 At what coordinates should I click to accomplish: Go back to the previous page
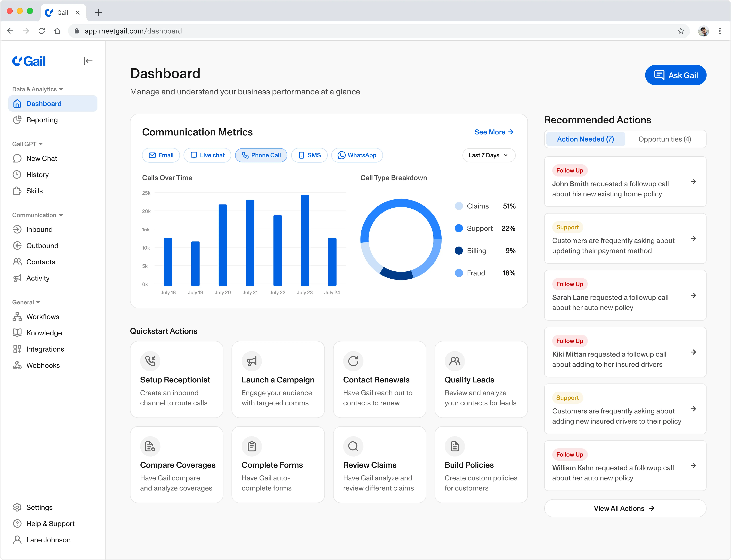10,31
